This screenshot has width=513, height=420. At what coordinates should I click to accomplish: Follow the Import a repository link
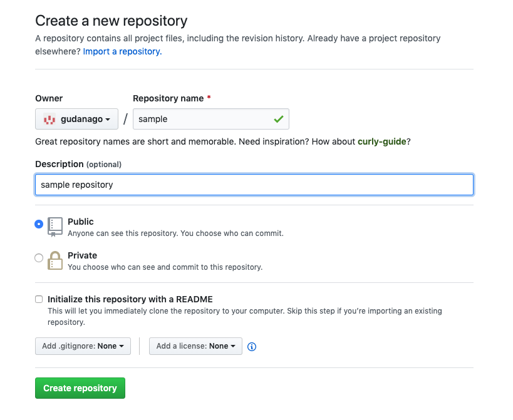(x=122, y=51)
